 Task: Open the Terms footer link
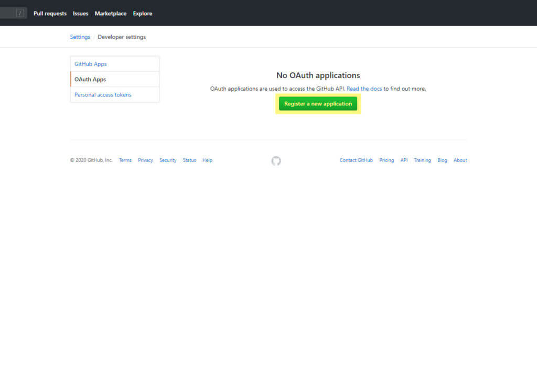125,160
